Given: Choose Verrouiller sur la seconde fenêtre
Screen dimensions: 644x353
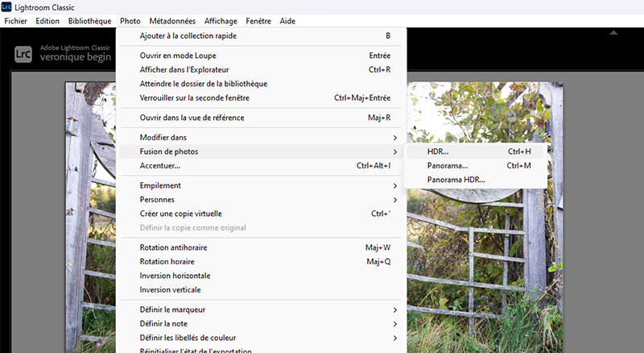Looking at the screenshot, I should coord(261,98).
